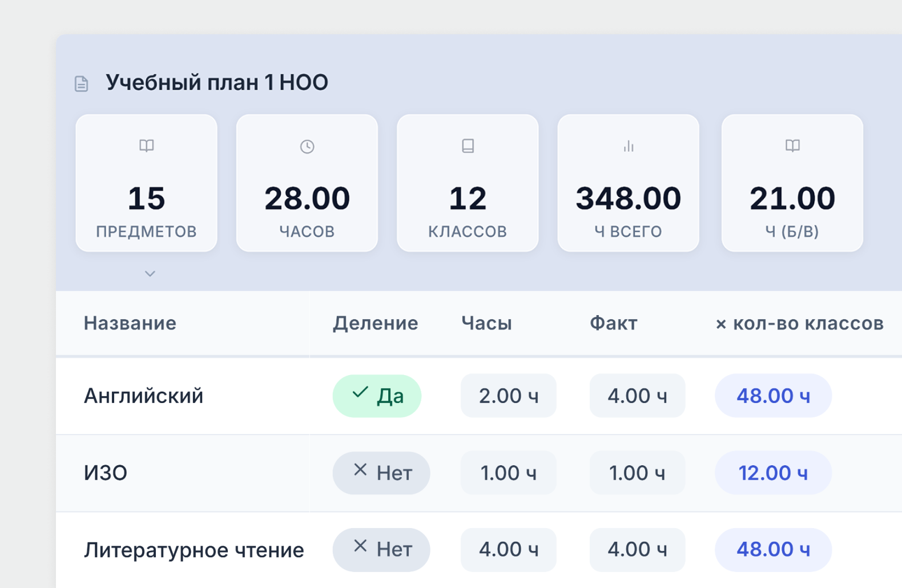Toggle the Нет division badge for ИЗО
This screenshot has width=902, height=588.
click(x=381, y=473)
